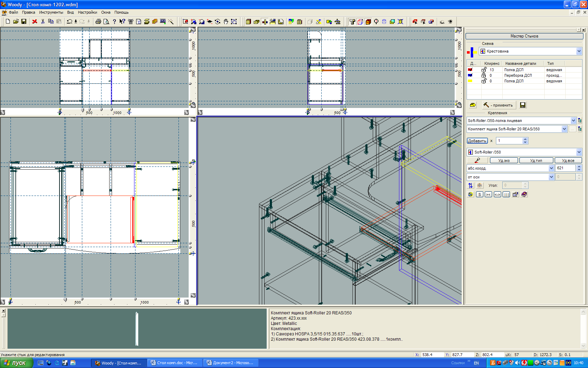Viewport: 588px width, 368px height.
Task: Click the sigma report sheet icon
Action: tap(139, 21)
